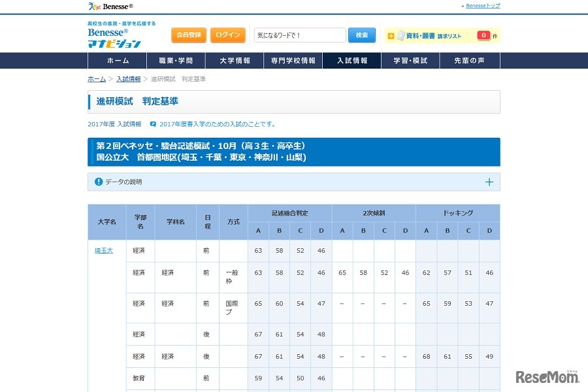Switch to the 大学情報 navigation tab
The width and height of the screenshot is (588, 392).
click(235, 59)
